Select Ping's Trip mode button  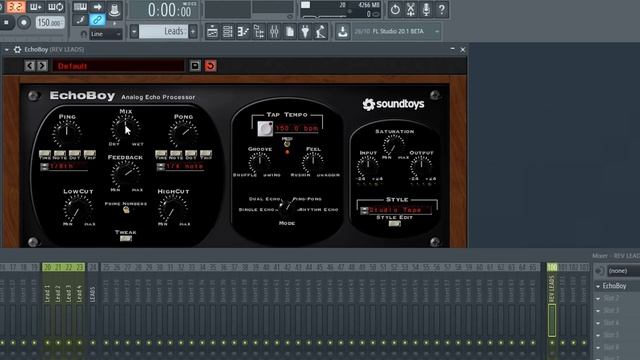point(89,154)
